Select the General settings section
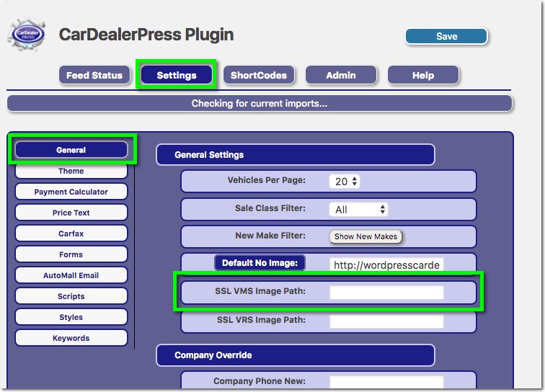This screenshot has width=545, height=392. tap(71, 150)
